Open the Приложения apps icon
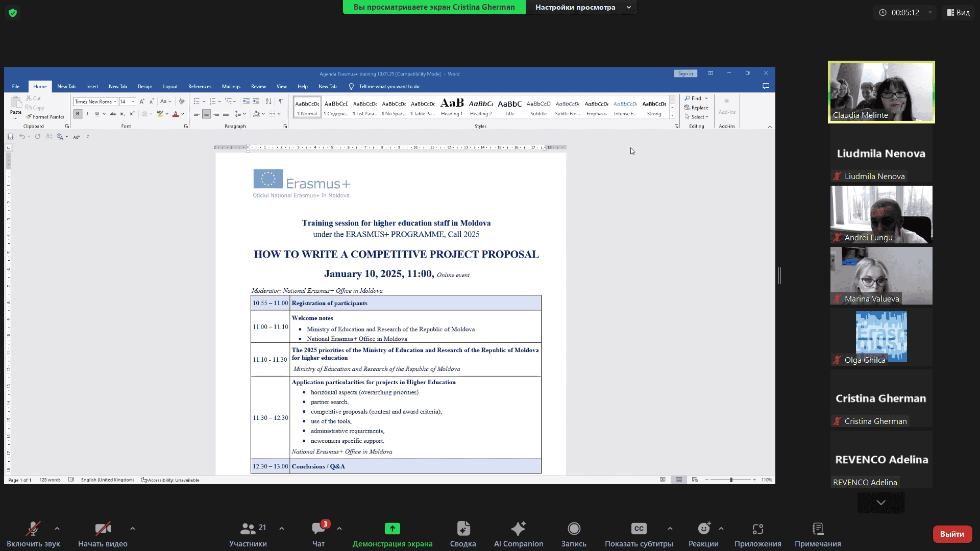Image resolution: width=980 pixels, height=551 pixels. click(x=757, y=529)
